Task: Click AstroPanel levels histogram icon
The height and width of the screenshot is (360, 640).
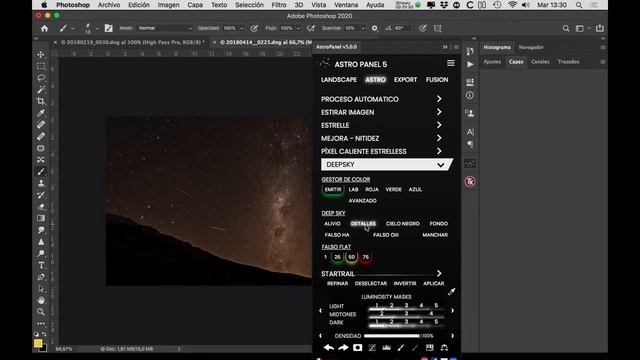Action: 386,348
